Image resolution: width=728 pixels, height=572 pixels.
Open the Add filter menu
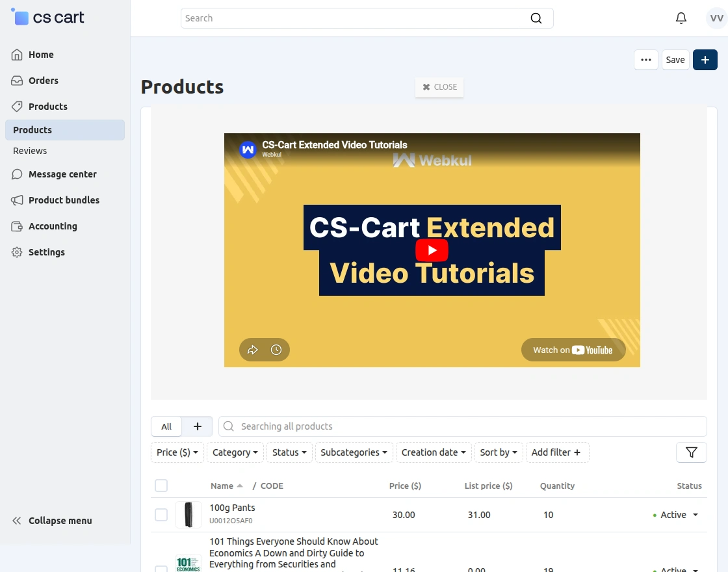[557, 452]
